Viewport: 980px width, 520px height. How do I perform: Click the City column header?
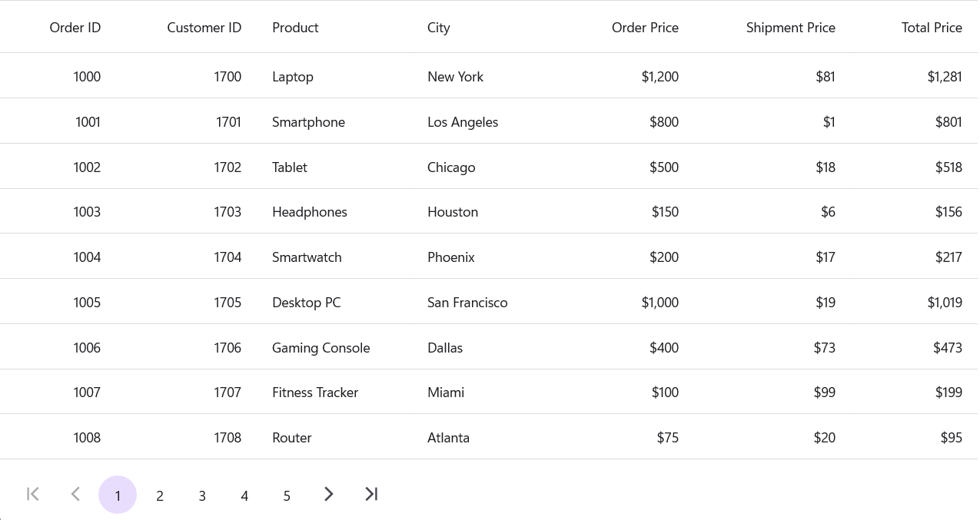(x=439, y=28)
